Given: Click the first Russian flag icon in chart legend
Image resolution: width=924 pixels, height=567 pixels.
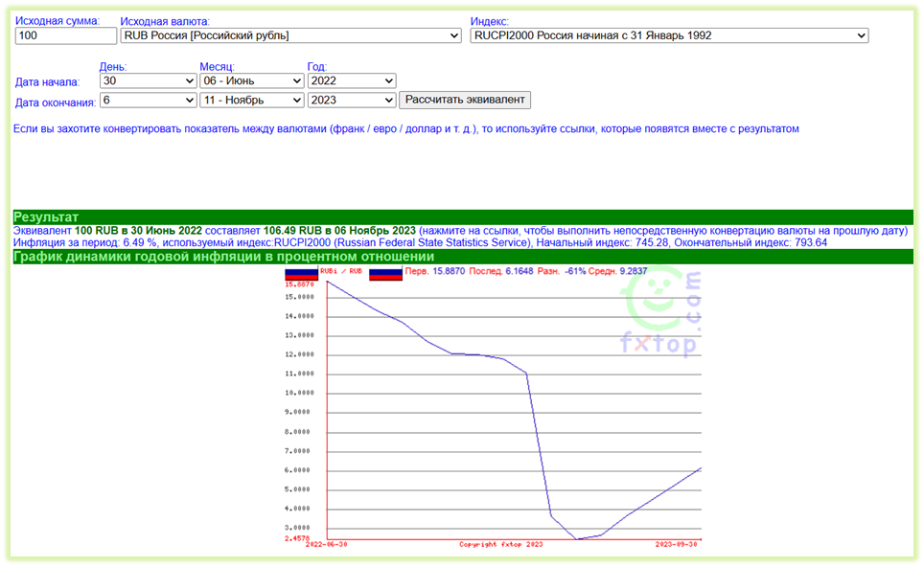Looking at the screenshot, I should [x=301, y=274].
